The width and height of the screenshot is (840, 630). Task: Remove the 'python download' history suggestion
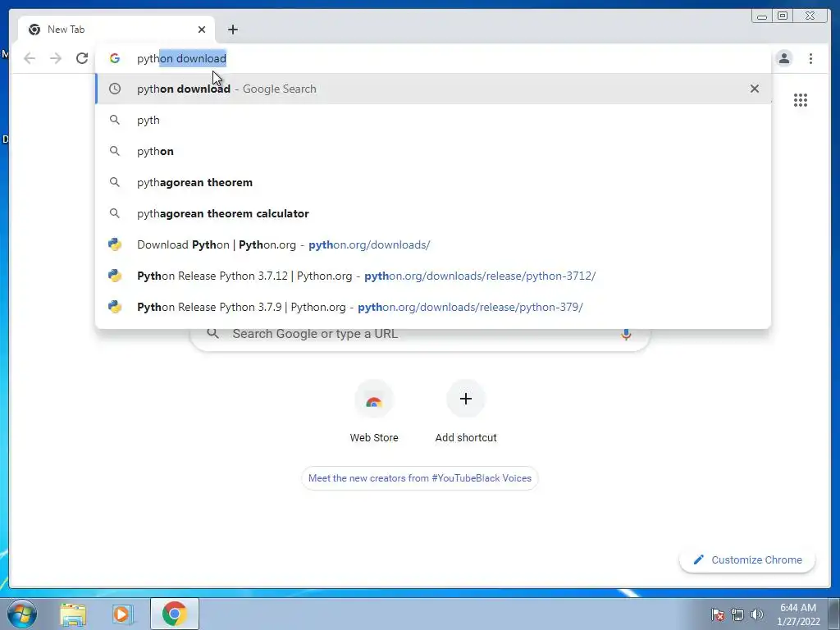pos(755,89)
